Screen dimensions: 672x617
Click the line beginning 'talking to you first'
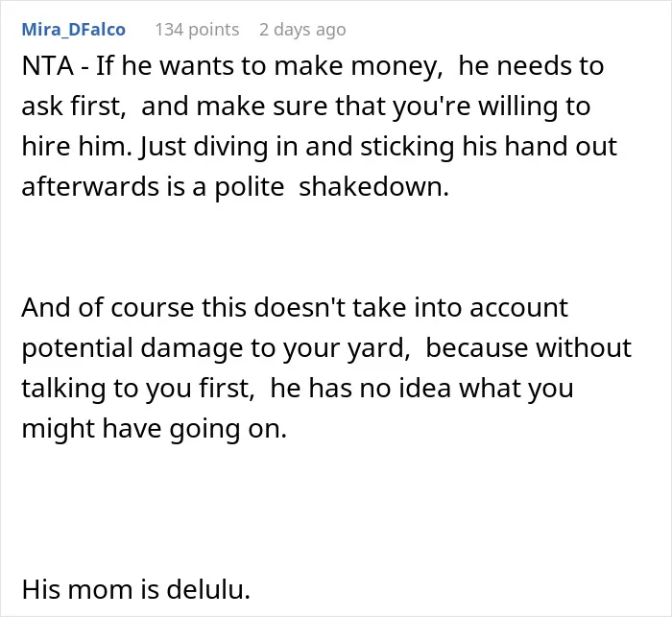[x=298, y=389]
